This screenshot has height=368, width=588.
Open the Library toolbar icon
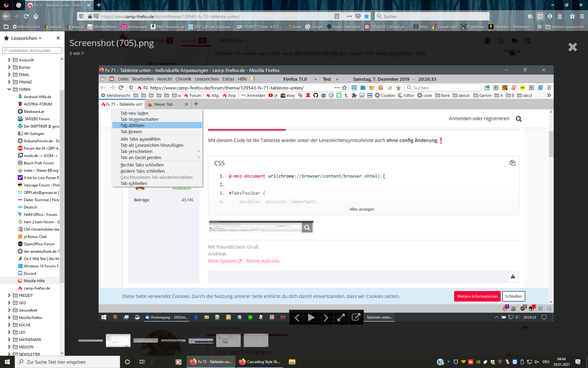[530, 16]
